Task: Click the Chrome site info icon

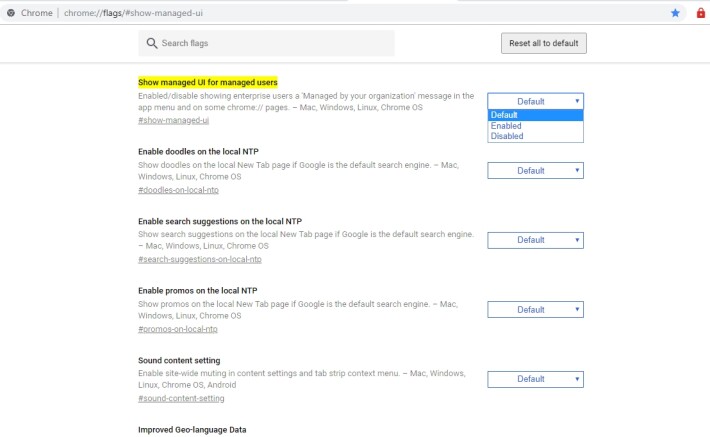Action: 11,13
